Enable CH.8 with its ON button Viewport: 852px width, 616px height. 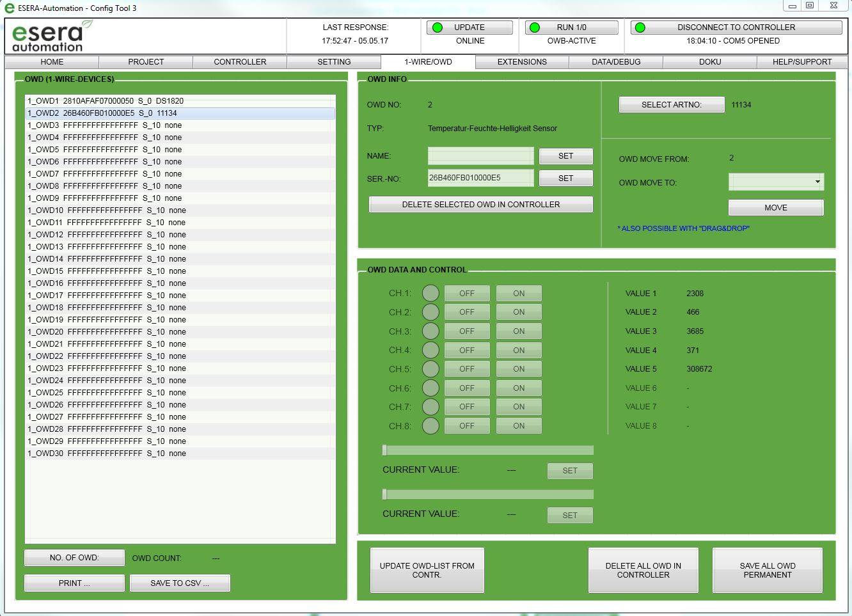pos(518,425)
